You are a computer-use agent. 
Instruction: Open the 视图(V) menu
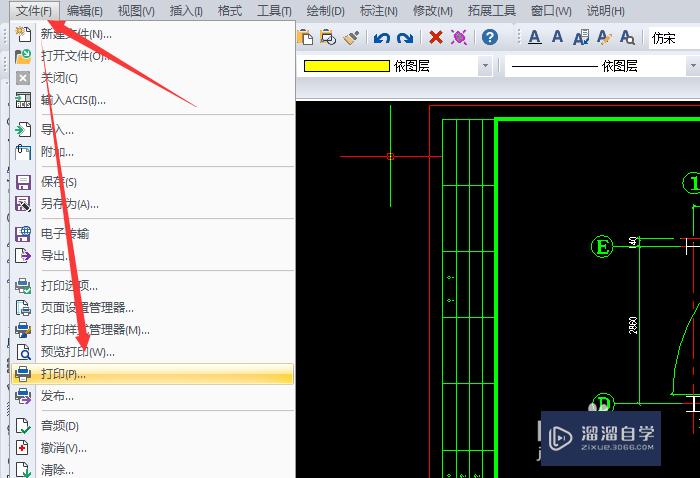click(136, 11)
